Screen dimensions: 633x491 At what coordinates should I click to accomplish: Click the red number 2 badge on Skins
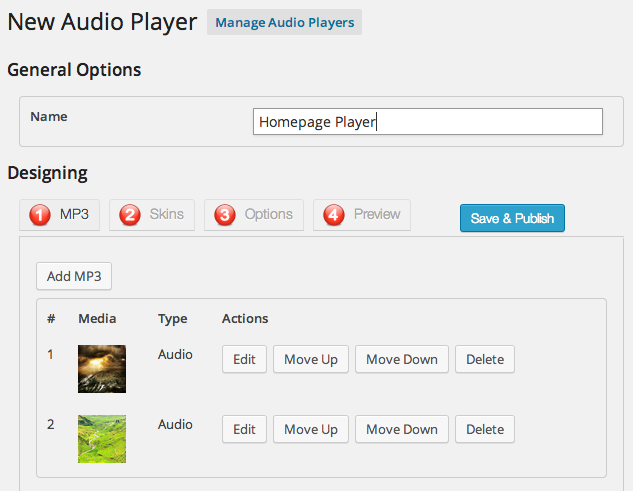coord(130,215)
